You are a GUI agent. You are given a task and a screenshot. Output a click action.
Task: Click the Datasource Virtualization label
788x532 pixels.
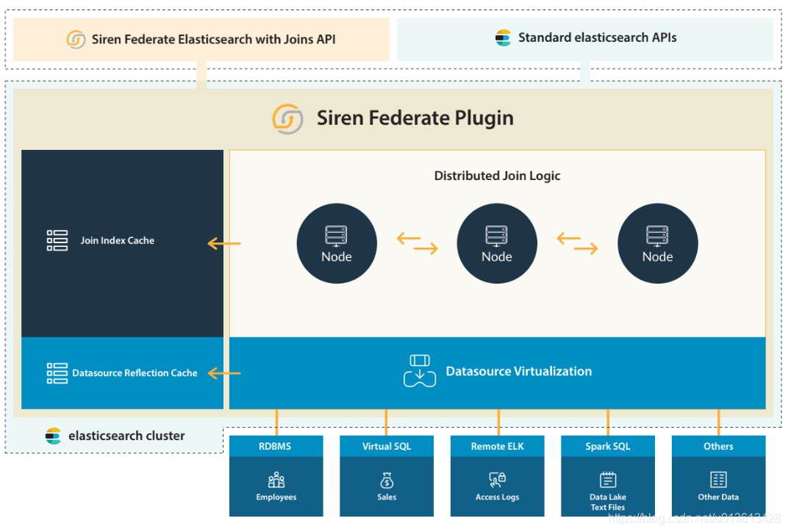coord(519,371)
